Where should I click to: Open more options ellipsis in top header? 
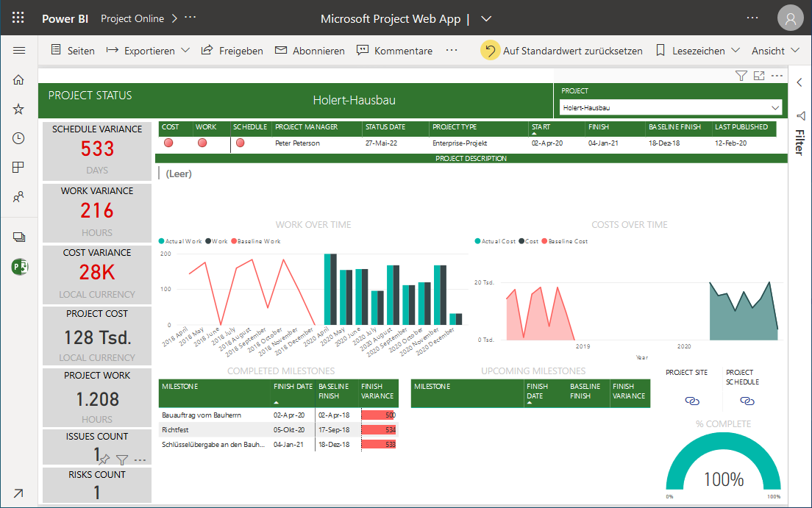(752, 18)
